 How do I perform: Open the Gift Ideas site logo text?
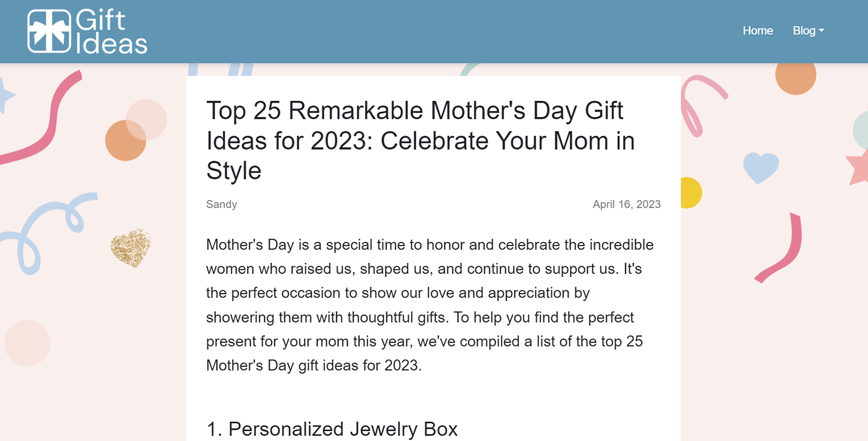[x=111, y=32]
